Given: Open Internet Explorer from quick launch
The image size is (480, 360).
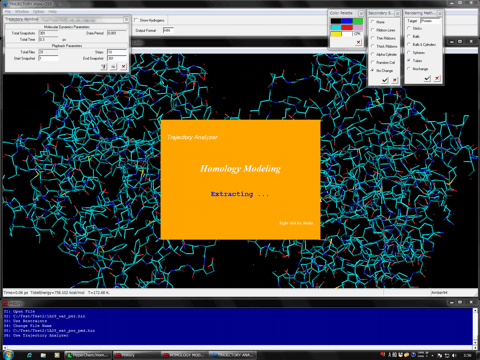Looking at the screenshot, I should pos(29,355).
